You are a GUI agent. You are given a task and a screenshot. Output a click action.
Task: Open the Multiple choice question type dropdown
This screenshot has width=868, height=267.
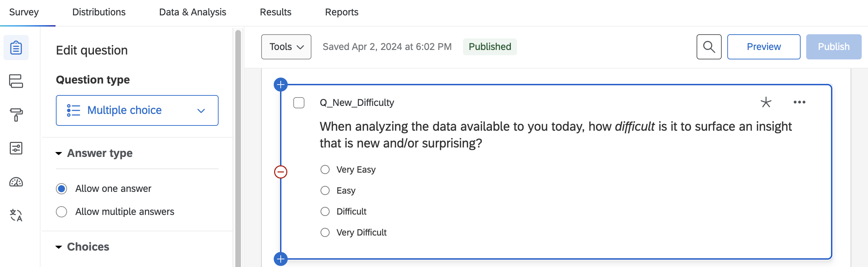tap(137, 110)
